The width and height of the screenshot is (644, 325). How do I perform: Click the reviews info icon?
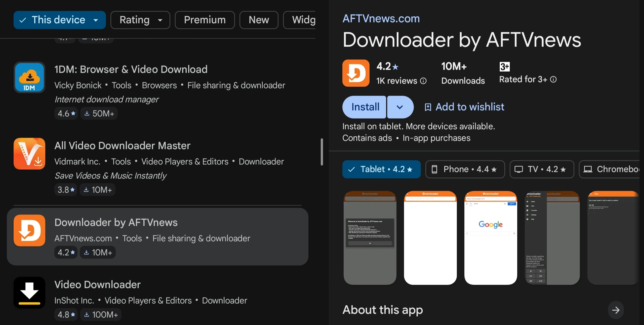point(423,81)
